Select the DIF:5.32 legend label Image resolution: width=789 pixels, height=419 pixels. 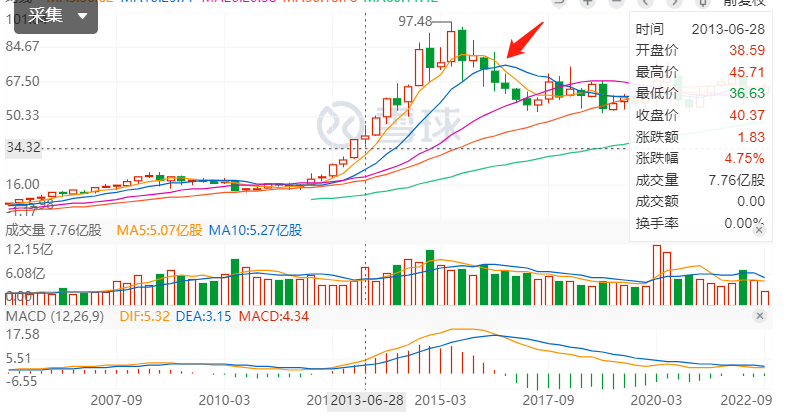146,316
